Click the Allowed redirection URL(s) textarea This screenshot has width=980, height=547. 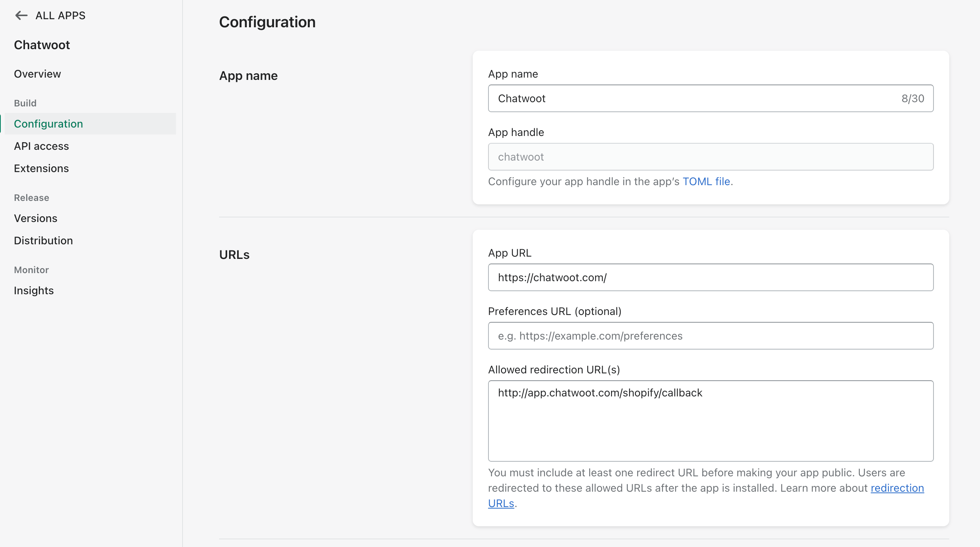[711, 421]
